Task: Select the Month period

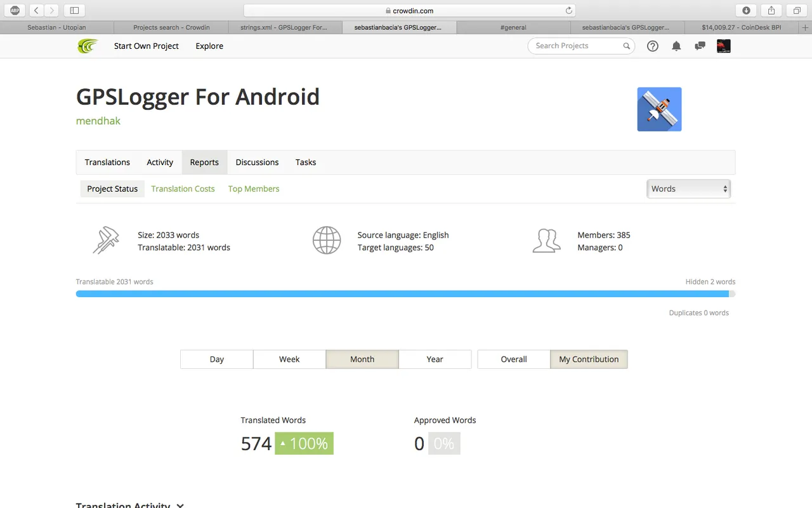Action: pos(362,359)
